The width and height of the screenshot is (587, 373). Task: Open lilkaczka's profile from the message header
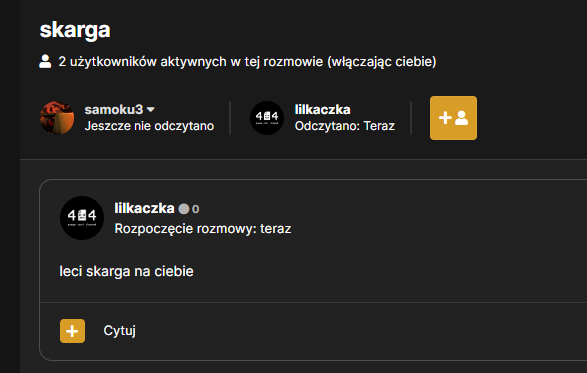pyautogui.click(x=145, y=208)
